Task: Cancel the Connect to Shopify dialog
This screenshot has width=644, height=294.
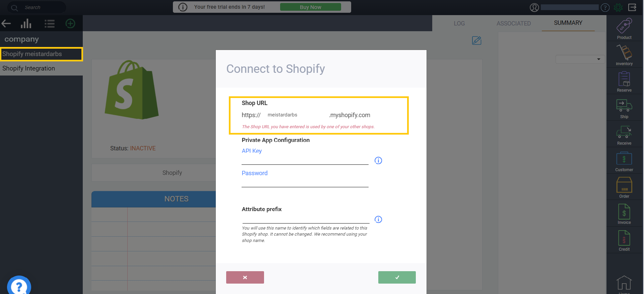Action: point(245,278)
